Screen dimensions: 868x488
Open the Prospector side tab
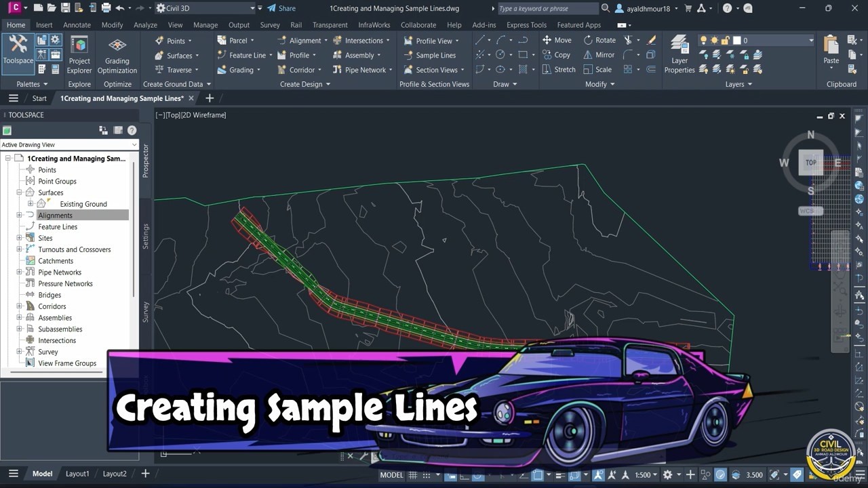click(146, 161)
